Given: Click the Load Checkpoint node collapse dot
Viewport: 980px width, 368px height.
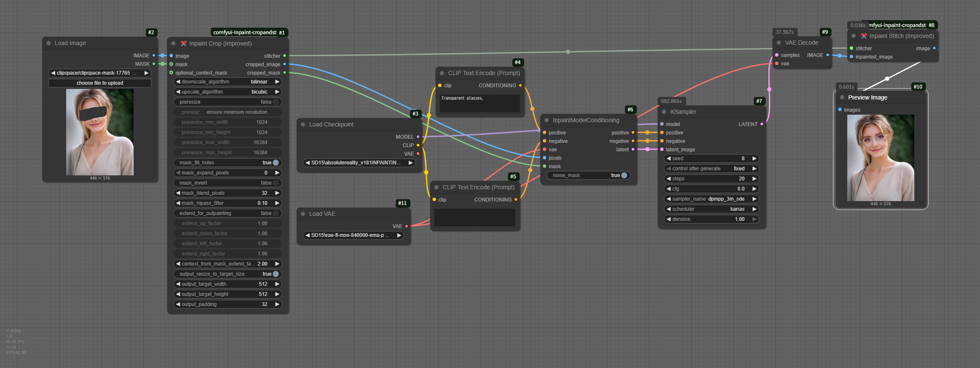Looking at the screenshot, I should 303,124.
